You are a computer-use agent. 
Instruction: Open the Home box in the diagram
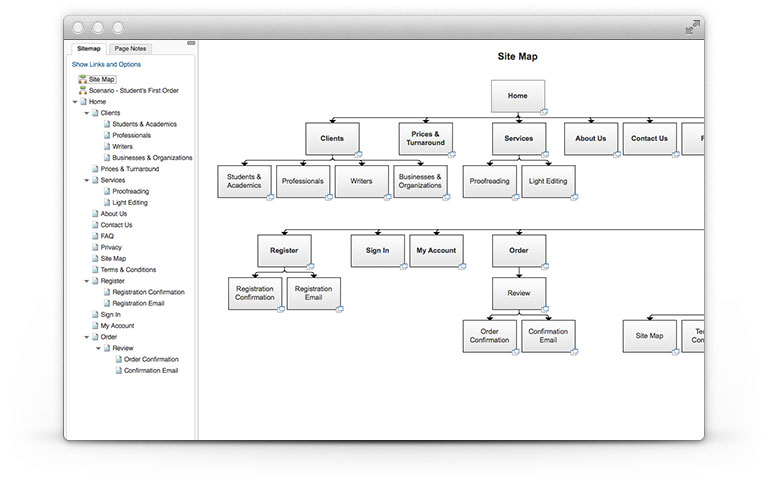pyautogui.click(x=518, y=96)
